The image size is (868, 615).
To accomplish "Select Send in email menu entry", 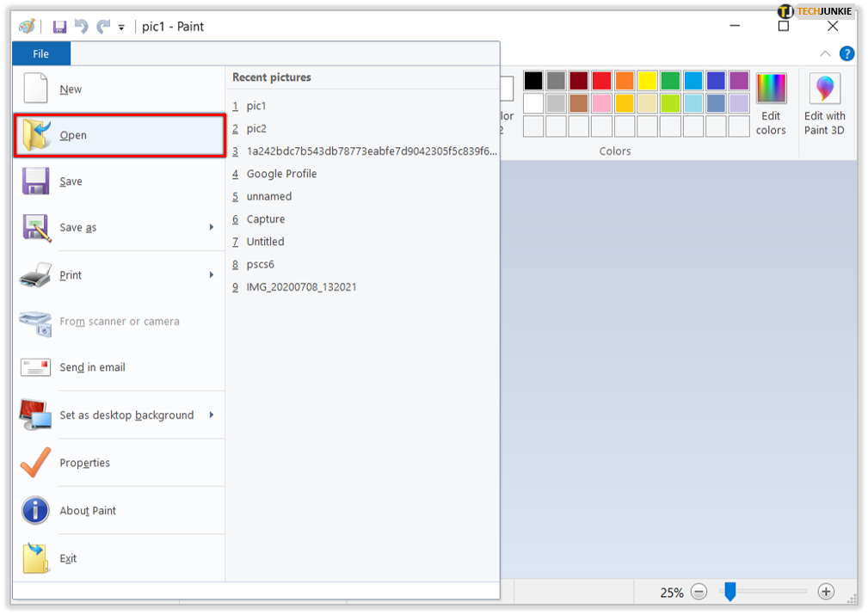I will 119,367.
